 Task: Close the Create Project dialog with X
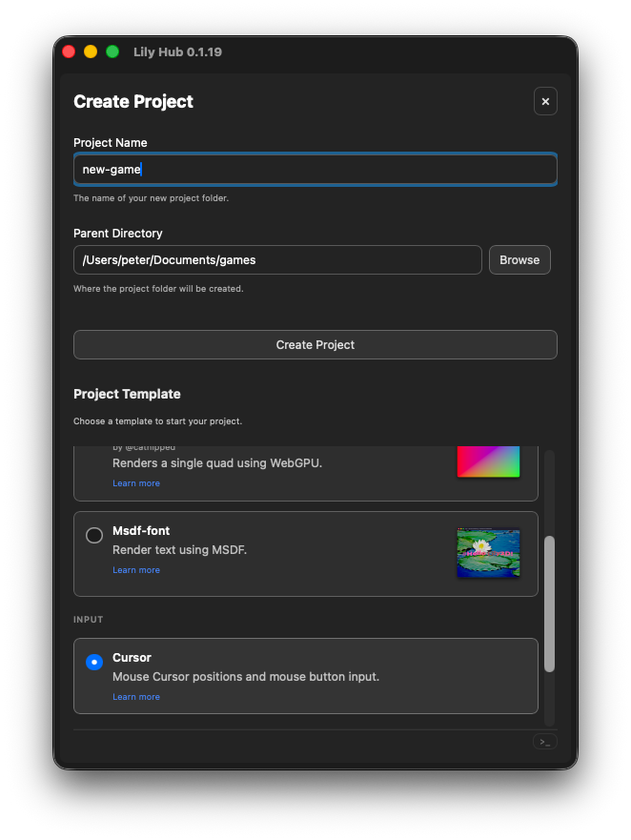tap(545, 101)
